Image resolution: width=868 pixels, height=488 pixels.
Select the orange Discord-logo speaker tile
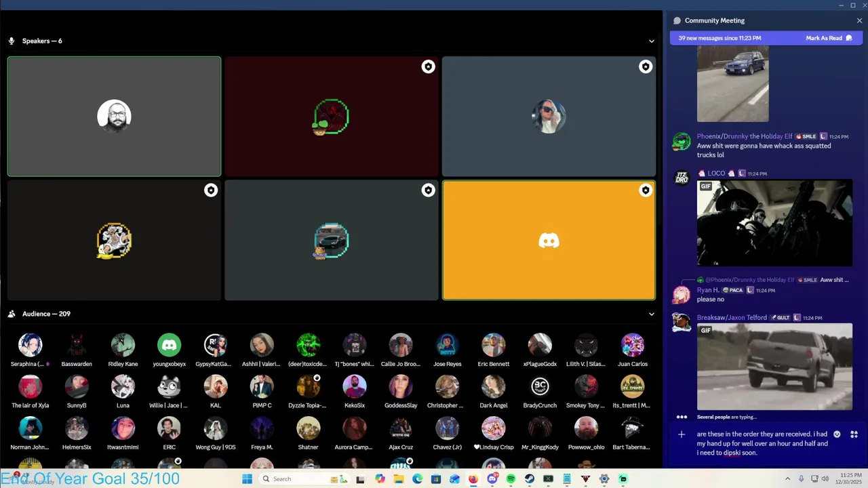pyautogui.click(x=549, y=240)
